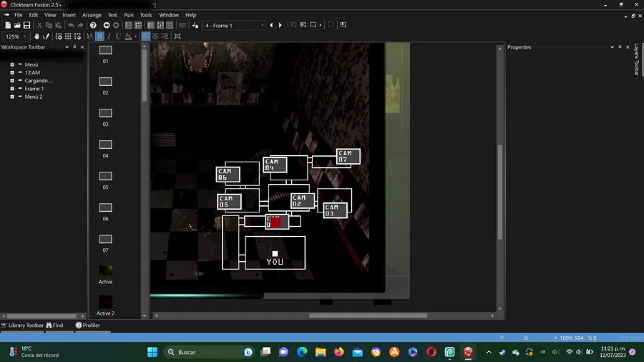Go back with the left arrow circle icon
Viewport: 644px width, 362px height.
point(107,26)
